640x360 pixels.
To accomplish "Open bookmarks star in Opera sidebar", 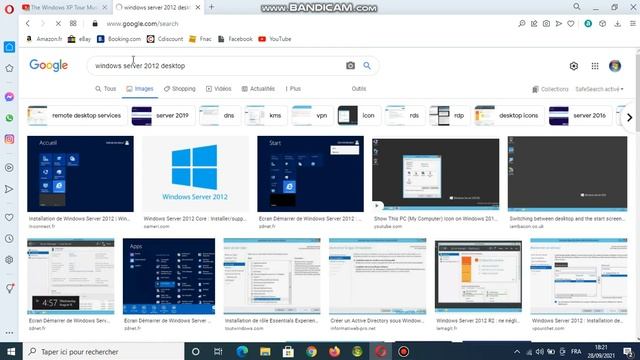I will (9, 69).
